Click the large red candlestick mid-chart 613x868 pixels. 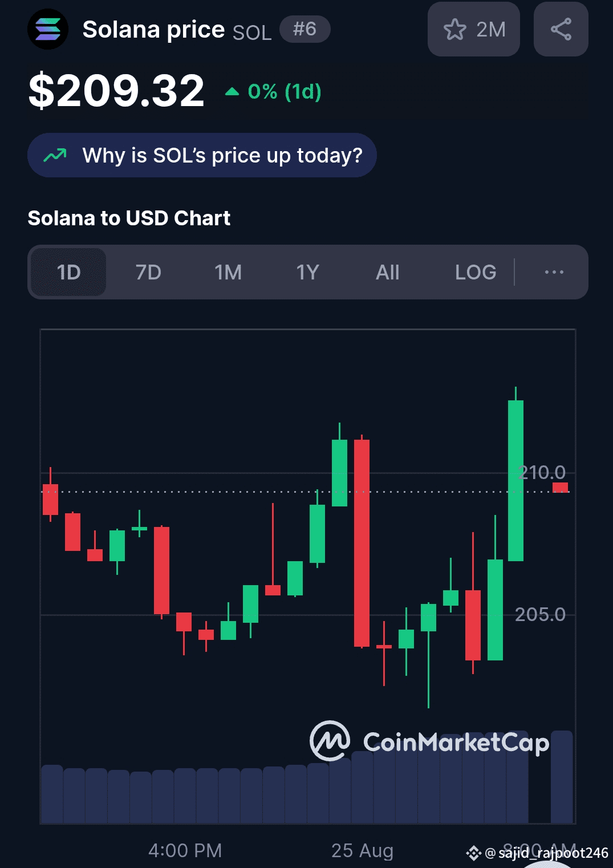click(x=362, y=542)
